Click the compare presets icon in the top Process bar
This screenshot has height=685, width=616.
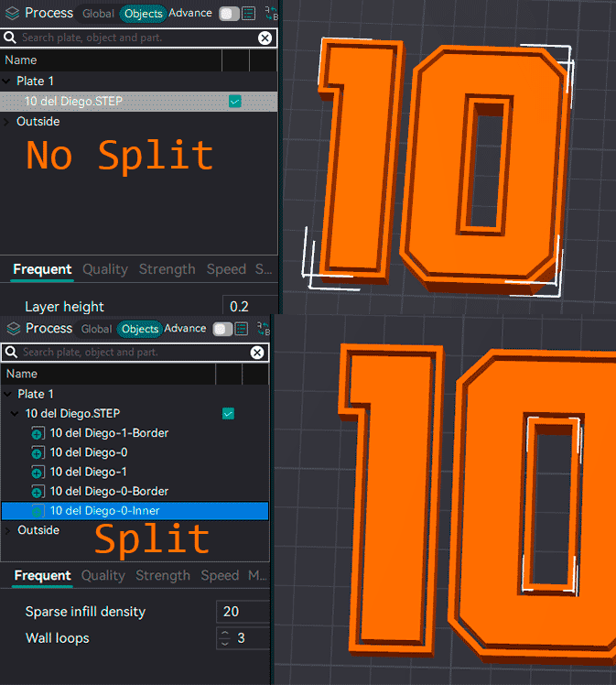[271, 14]
